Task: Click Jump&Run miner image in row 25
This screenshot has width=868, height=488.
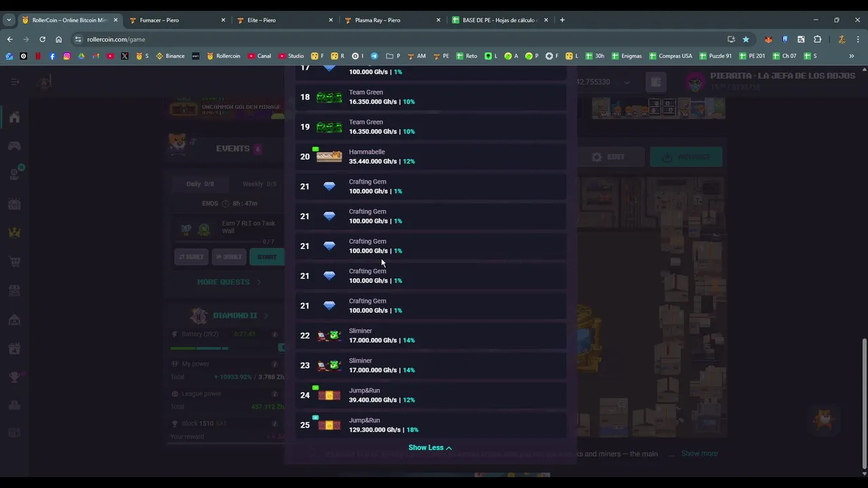Action: 329,425
